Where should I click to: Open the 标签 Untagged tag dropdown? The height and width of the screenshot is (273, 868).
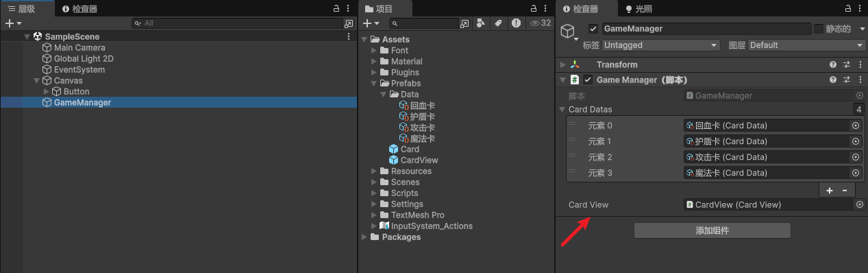pyautogui.click(x=661, y=45)
